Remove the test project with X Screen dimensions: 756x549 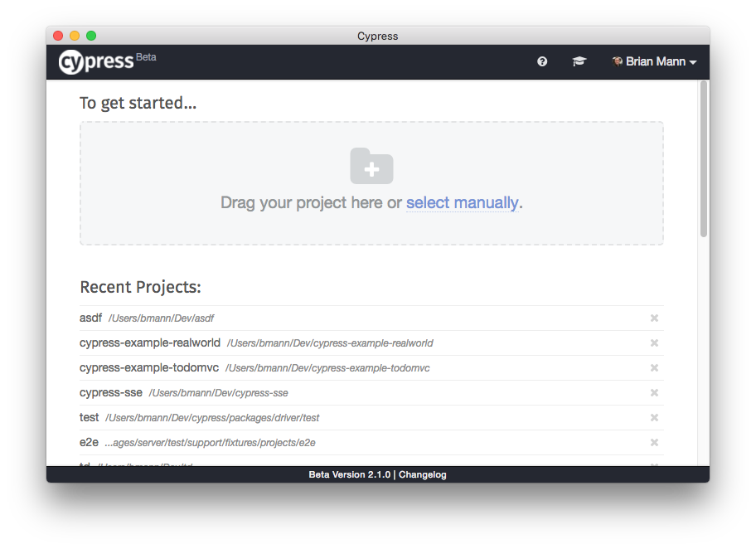(654, 418)
